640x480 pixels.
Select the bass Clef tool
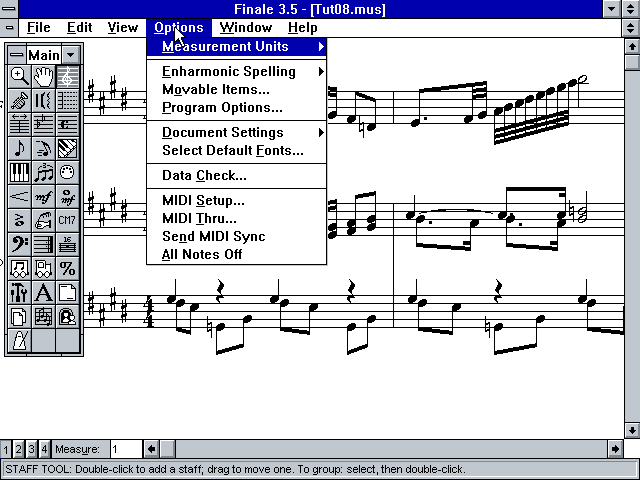[x=19, y=245]
